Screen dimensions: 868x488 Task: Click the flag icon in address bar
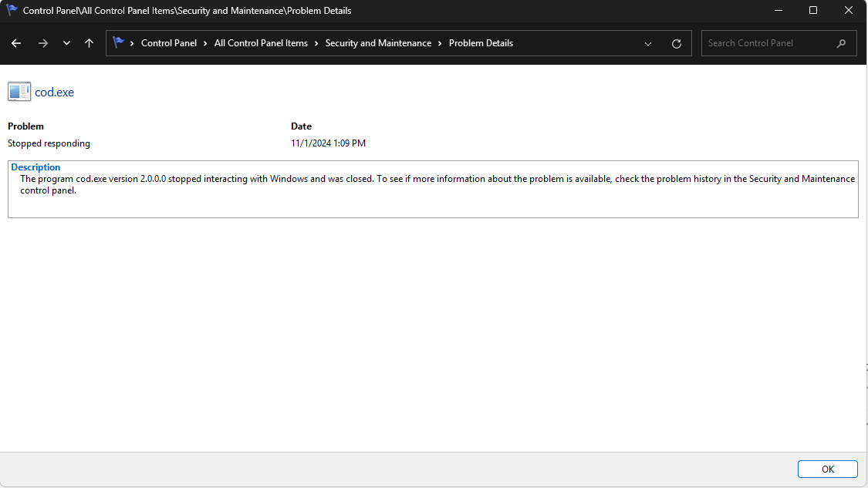[x=118, y=42]
